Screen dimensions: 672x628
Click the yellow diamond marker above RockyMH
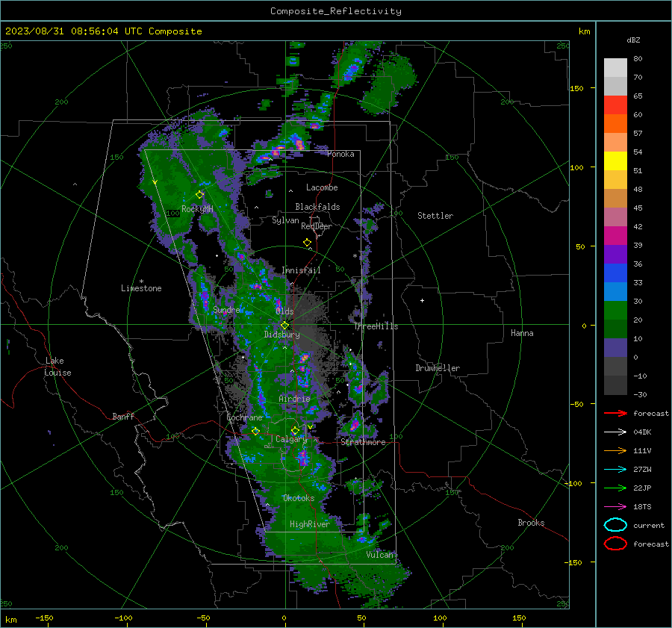[x=199, y=195]
